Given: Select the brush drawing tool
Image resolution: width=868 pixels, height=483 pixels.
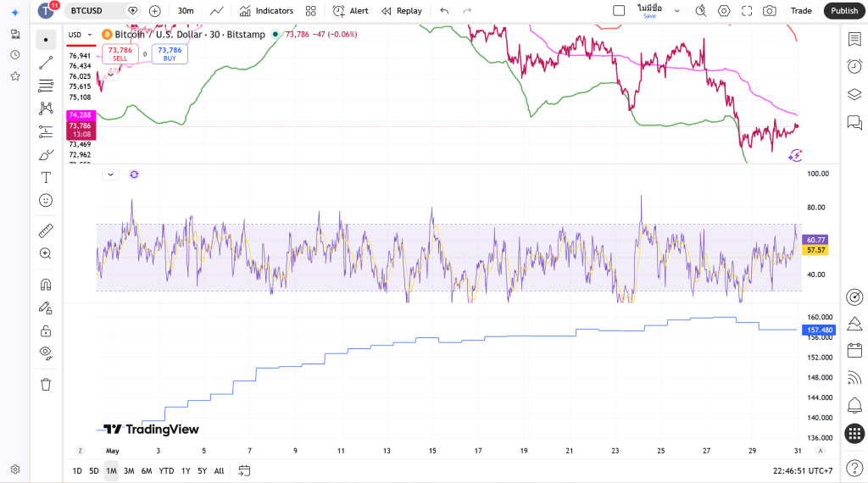Looking at the screenshot, I should (46, 154).
